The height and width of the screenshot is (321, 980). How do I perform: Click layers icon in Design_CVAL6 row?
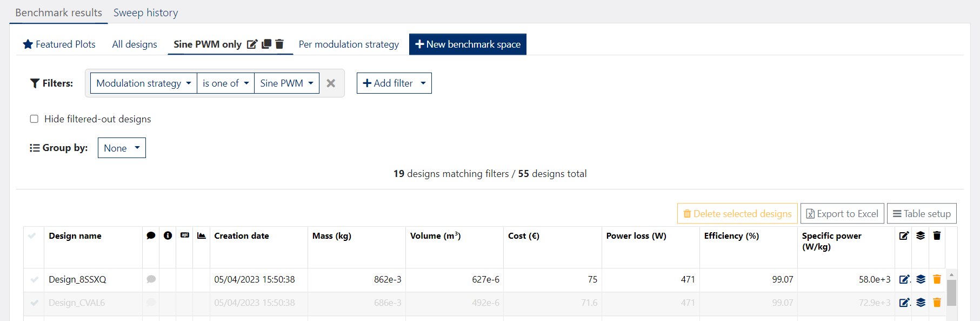pos(921,303)
